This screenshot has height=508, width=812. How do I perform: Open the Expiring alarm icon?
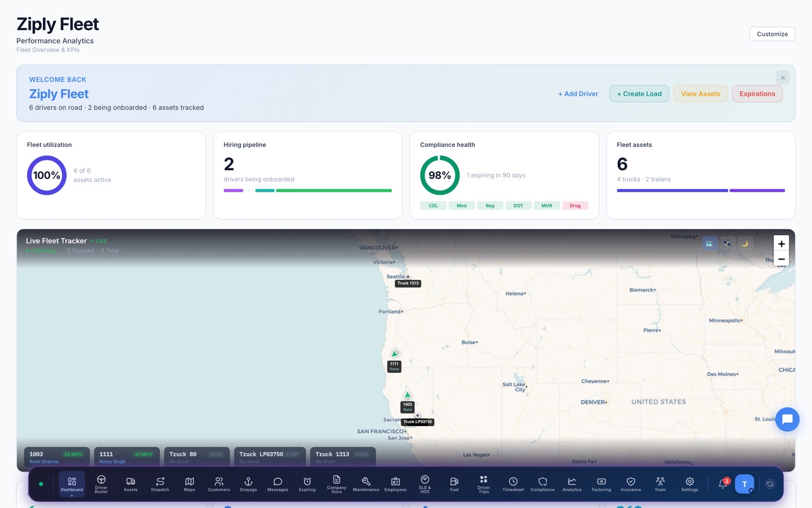pyautogui.click(x=307, y=484)
